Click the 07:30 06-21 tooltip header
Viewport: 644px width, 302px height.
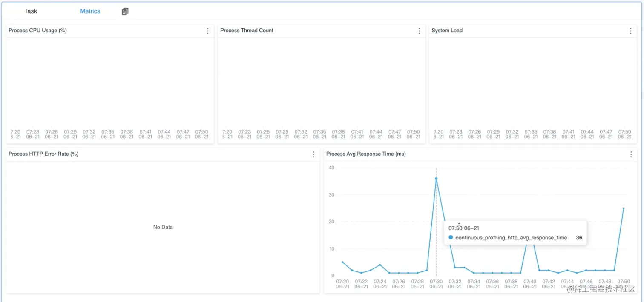pyautogui.click(x=463, y=228)
